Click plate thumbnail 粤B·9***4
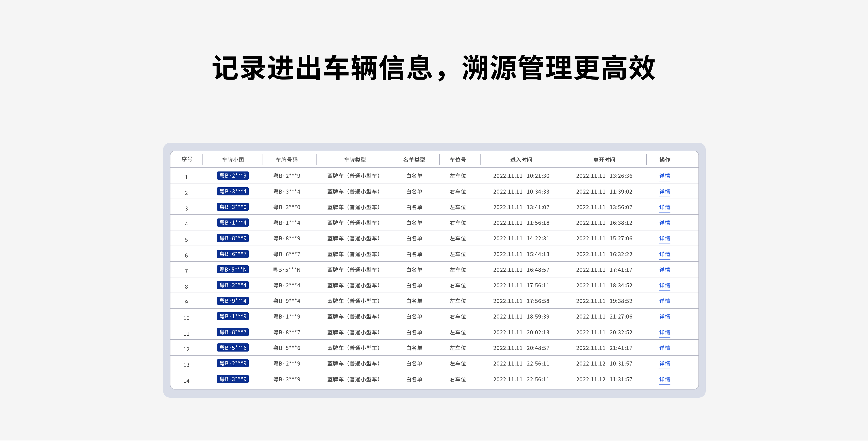Viewport: 868px width, 441px height. pyautogui.click(x=233, y=301)
